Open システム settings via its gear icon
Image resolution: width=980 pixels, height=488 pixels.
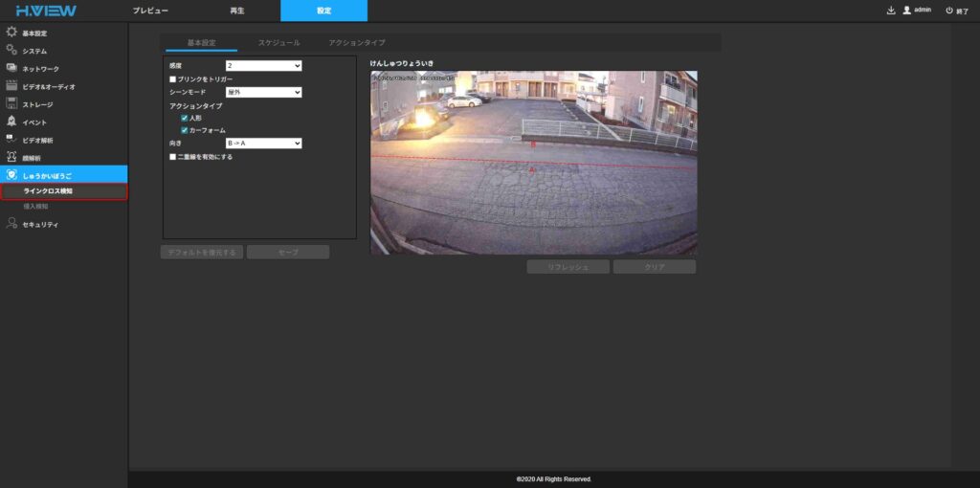(x=11, y=50)
